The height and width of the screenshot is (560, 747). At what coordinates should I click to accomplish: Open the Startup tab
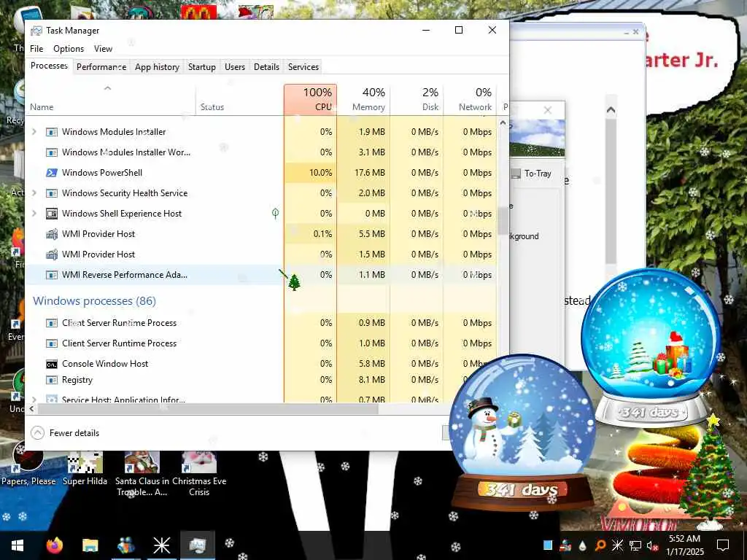tap(202, 66)
